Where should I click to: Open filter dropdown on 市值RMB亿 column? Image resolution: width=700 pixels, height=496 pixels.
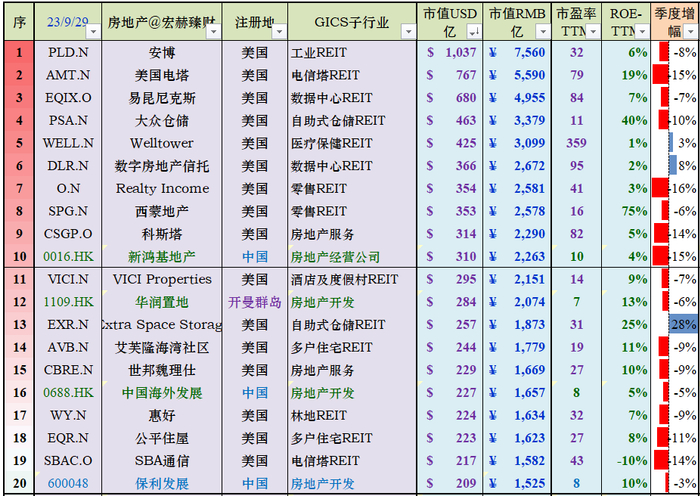(542, 32)
